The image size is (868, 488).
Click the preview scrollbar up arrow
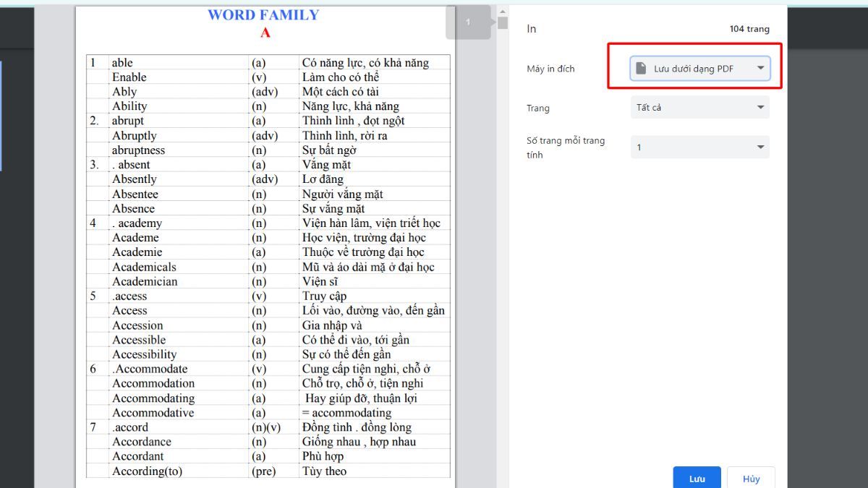click(x=503, y=11)
